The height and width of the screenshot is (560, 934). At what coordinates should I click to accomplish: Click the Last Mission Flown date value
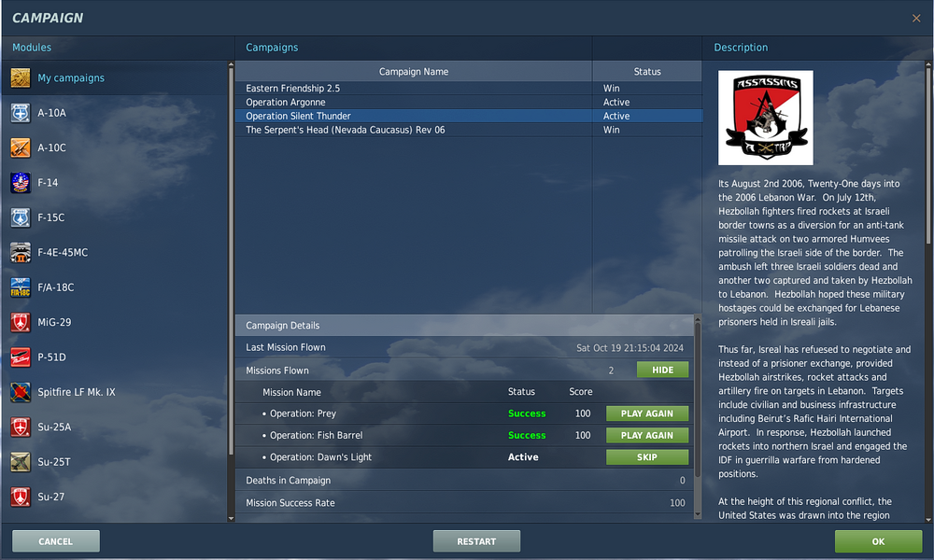tap(630, 347)
